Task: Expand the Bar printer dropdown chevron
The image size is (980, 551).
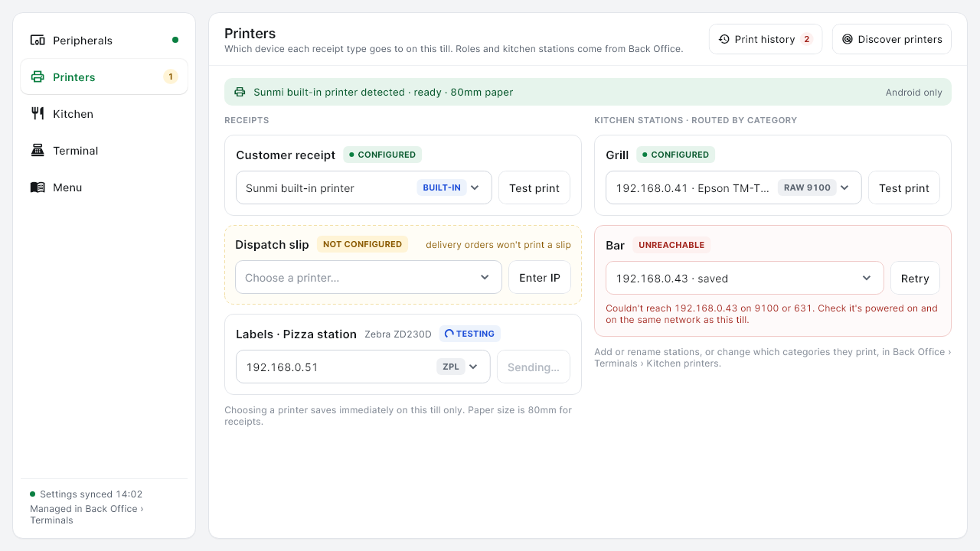Action: click(867, 278)
